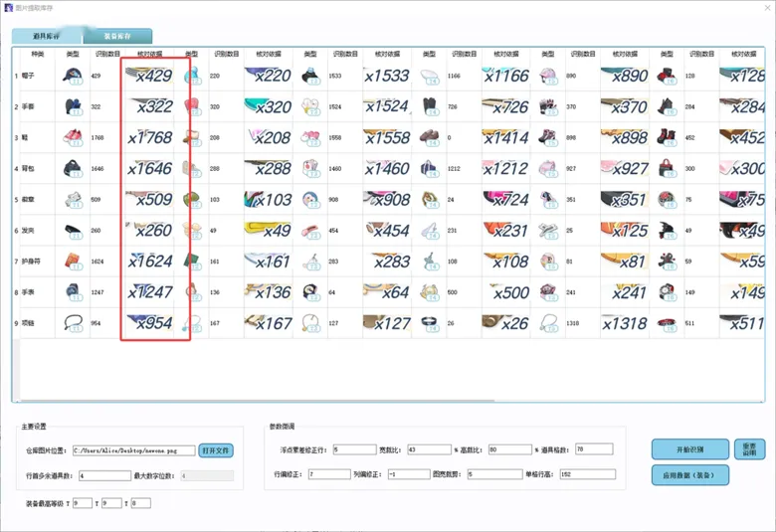Select the T1 dark backpack icon in 背包 row

(x=73, y=168)
